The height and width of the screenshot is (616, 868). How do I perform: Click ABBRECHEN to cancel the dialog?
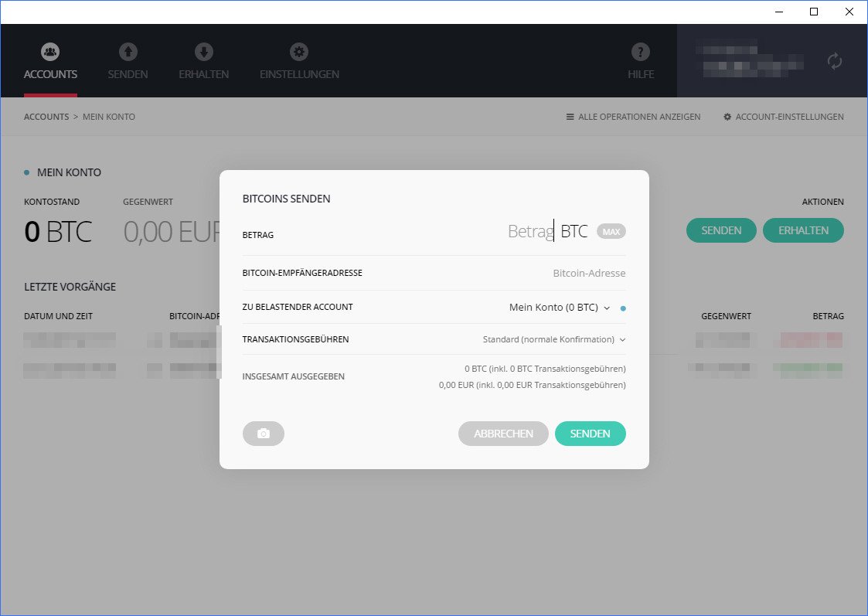[503, 434]
